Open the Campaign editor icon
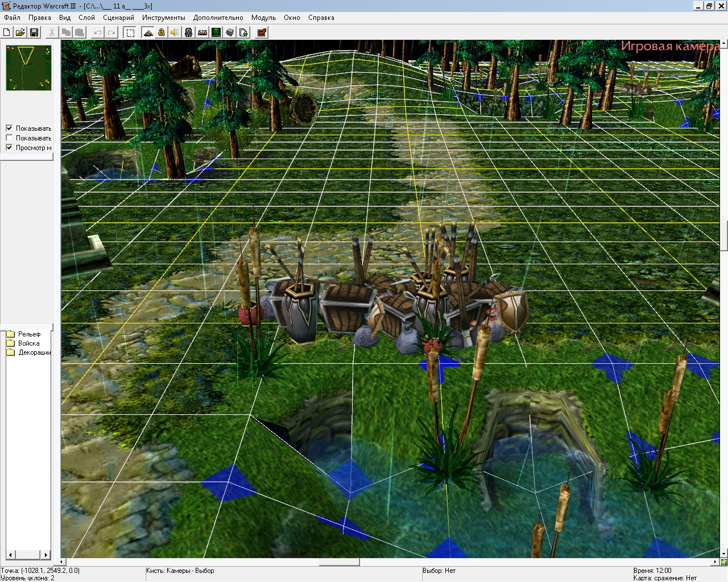This screenshot has height=582, width=728. pos(202,32)
